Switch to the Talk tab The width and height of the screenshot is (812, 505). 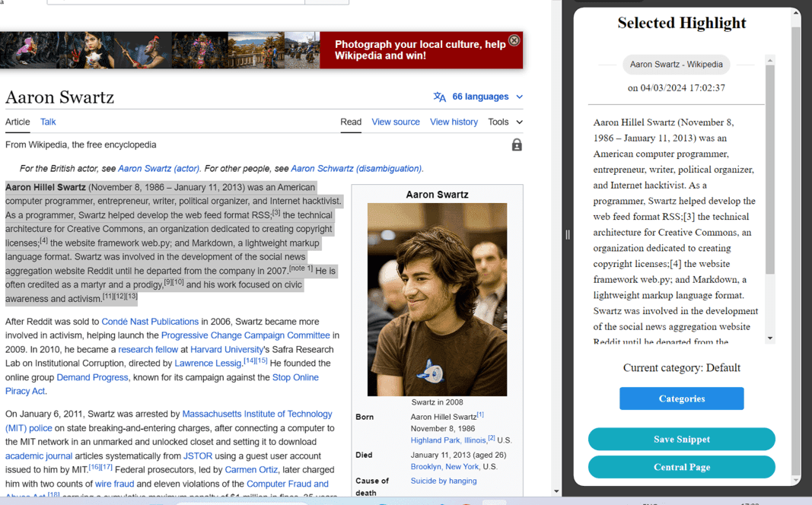[x=48, y=122]
